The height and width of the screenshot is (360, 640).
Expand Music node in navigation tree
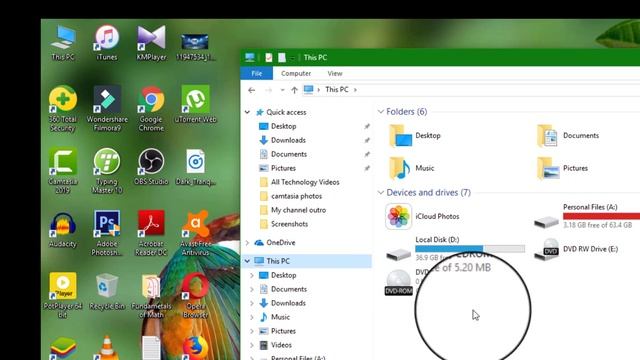[252, 317]
